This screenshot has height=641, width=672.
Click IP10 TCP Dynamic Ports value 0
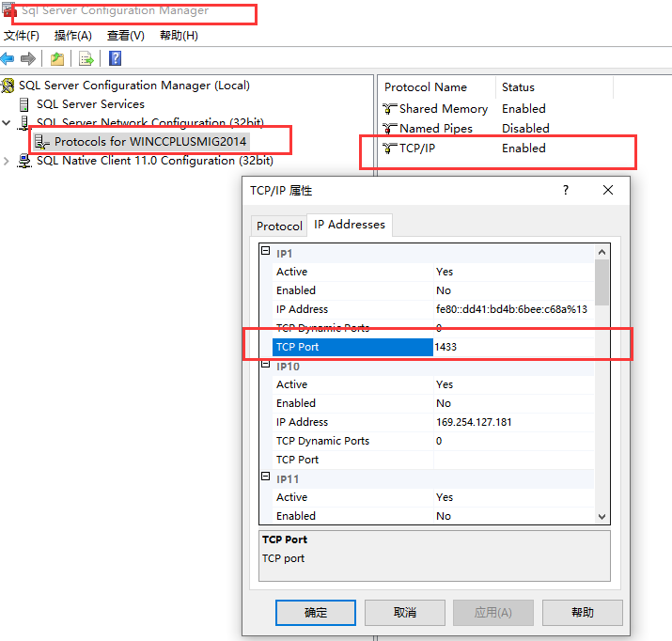pos(514,441)
